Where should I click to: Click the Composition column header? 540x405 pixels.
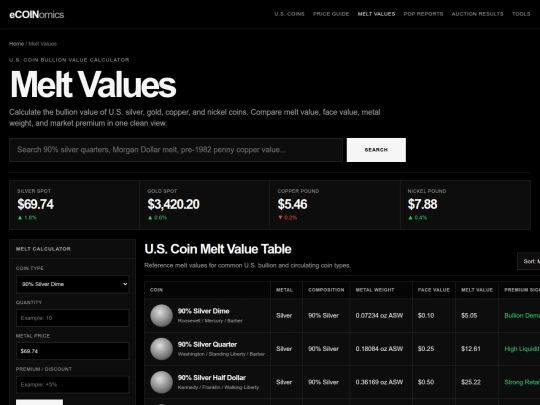pos(326,290)
